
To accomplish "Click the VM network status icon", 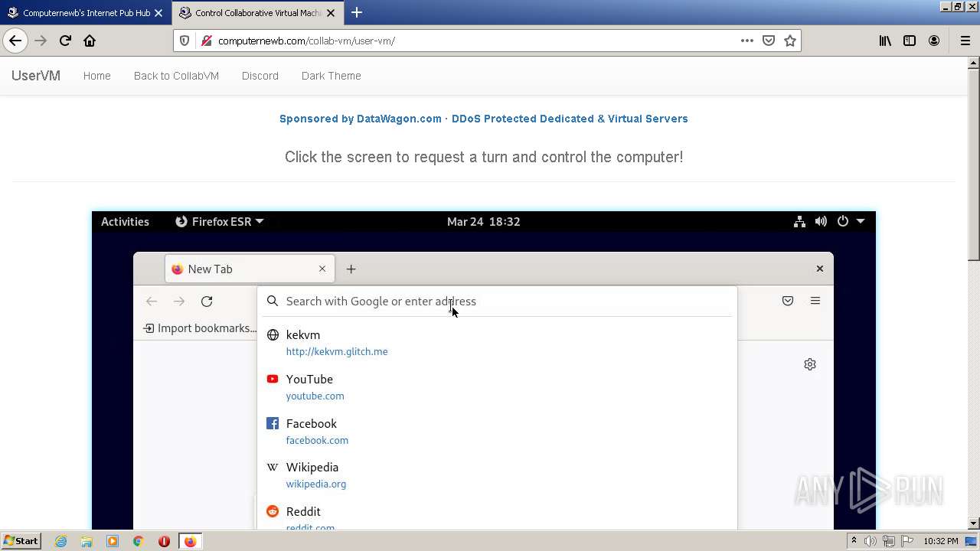I will tap(799, 221).
